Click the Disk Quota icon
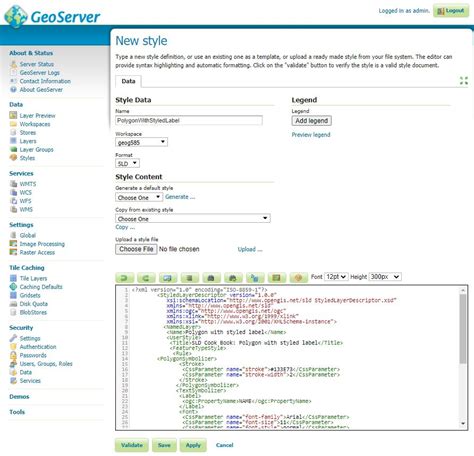The width and height of the screenshot is (474, 456). [x=13, y=304]
